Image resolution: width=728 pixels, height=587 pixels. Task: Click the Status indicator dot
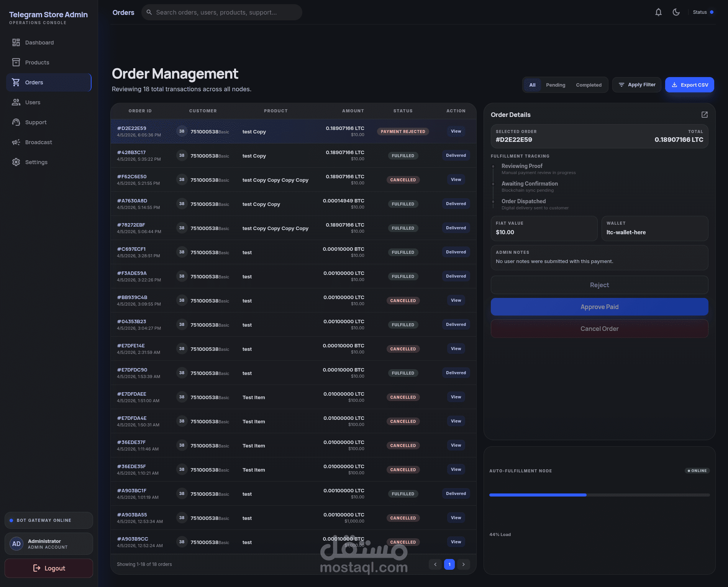(x=712, y=12)
